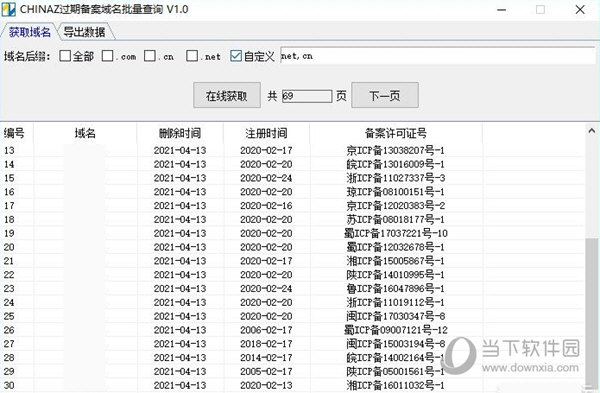Viewport: 600px width, 393px height.
Task: Click the 在线获取 button
Action: 227,95
